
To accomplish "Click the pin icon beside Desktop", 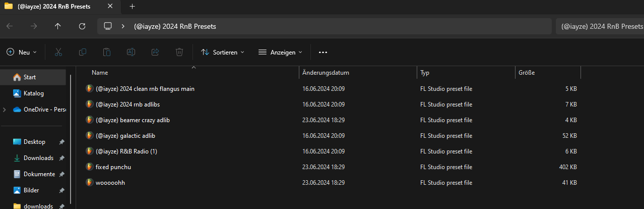I will (x=61, y=142).
